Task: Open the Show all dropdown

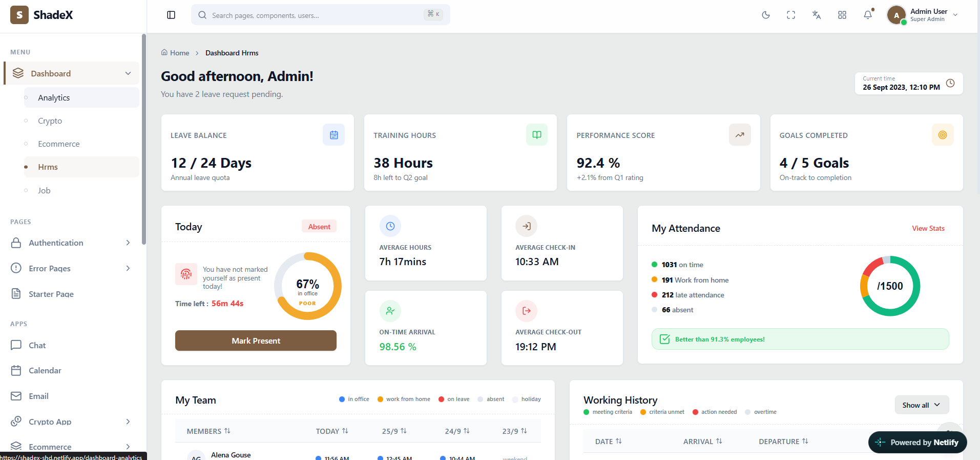Action: pyautogui.click(x=922, y=405)
